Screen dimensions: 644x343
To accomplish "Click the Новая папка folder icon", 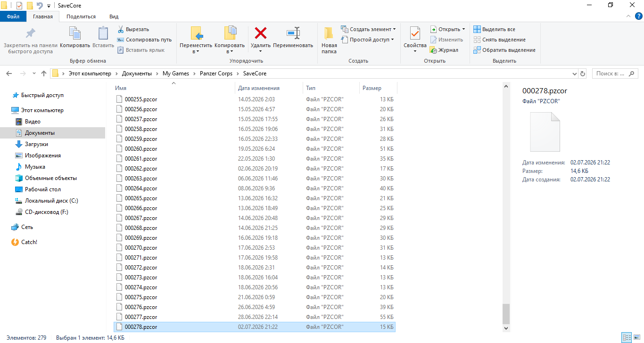I will 329,33.
